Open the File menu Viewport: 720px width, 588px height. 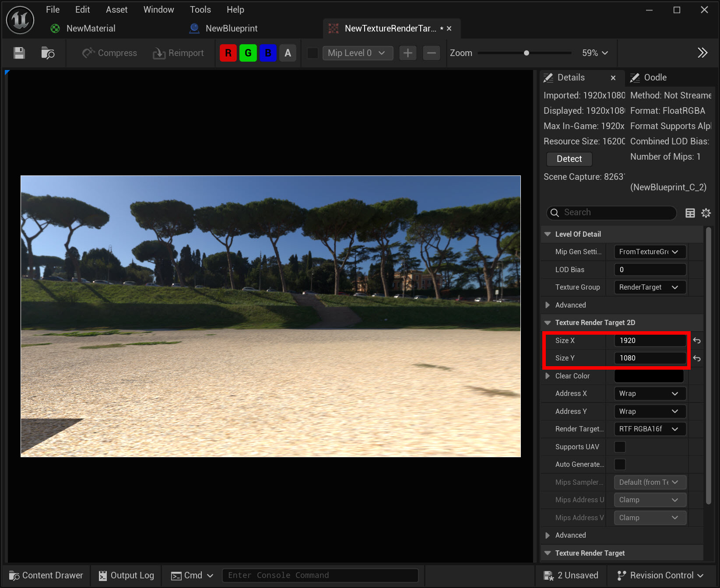click(x=53, y=10)
